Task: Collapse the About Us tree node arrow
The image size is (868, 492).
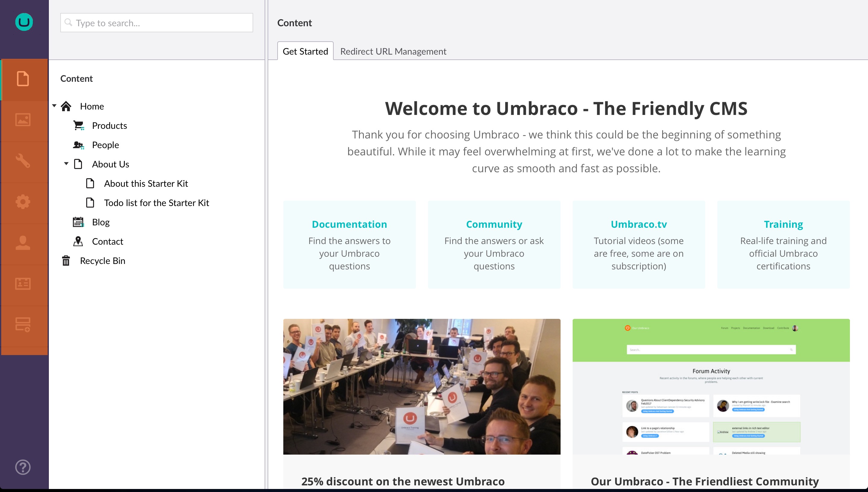Action: click(66, 163)
